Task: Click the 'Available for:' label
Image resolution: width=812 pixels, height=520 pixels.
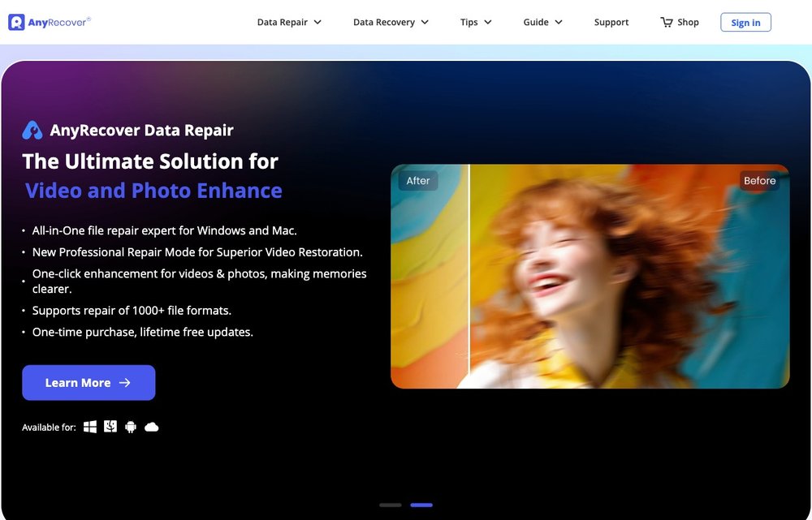Action: coord(49,428)
